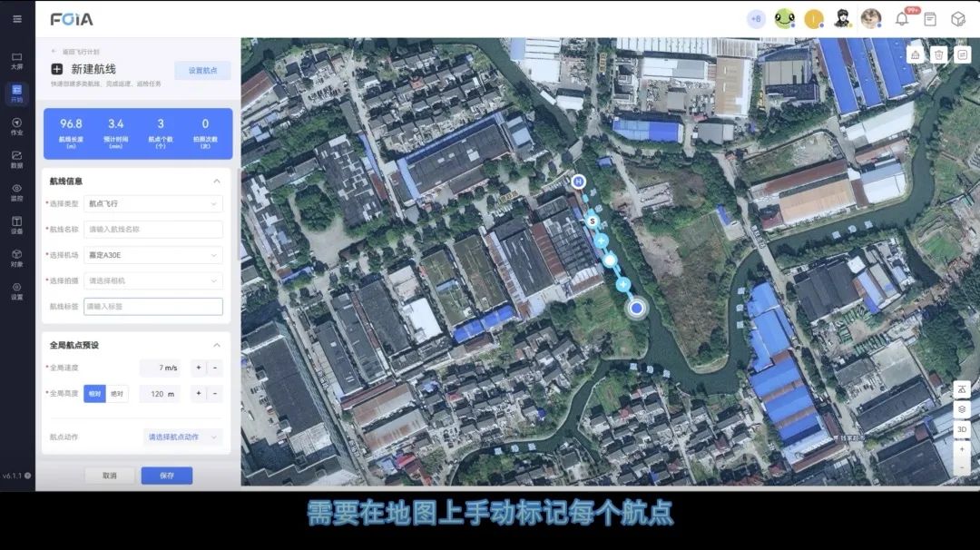Open the 大屏 sidebar section
Screen dimensions: 980x550
pyautogui.click(x=16, y=61)
